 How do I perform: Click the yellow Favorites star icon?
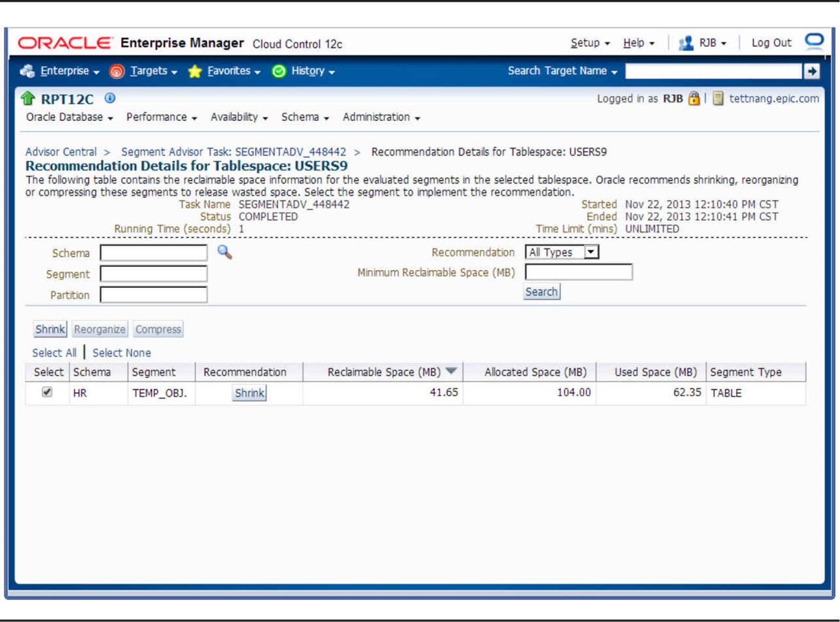click(195, 71)
